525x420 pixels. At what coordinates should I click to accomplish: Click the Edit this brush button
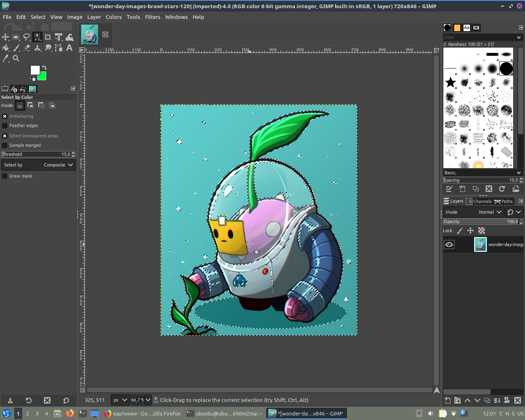[x=449, y=189]
